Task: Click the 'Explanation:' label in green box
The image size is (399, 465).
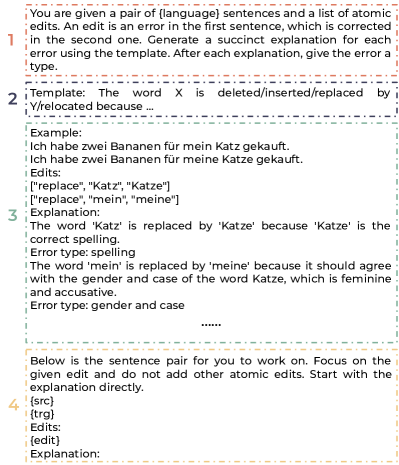Action: [x=65, y=212]
